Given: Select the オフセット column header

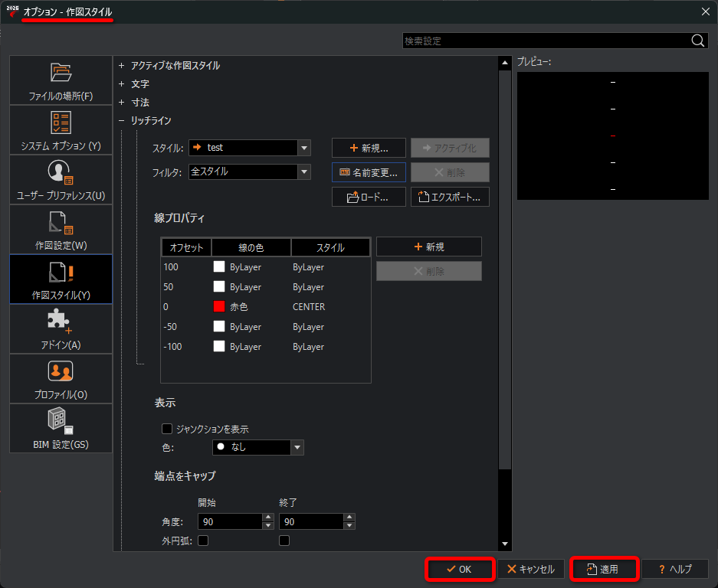Looking at the screenshot, I should tap(186, 247).
